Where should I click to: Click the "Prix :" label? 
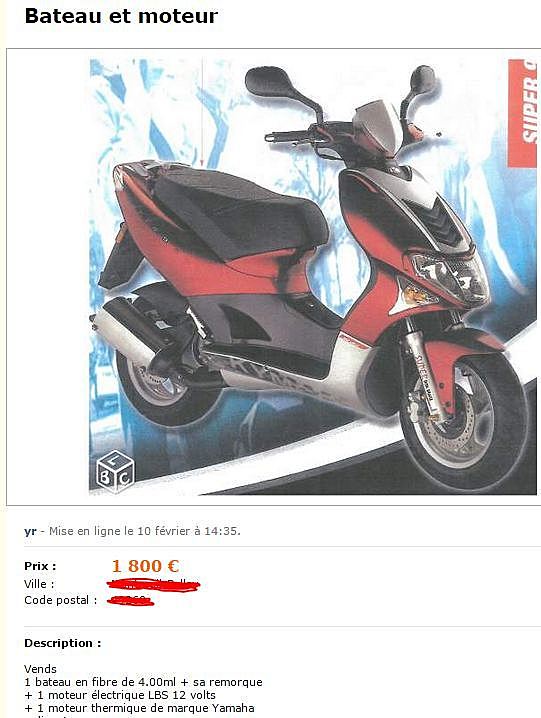40,566
